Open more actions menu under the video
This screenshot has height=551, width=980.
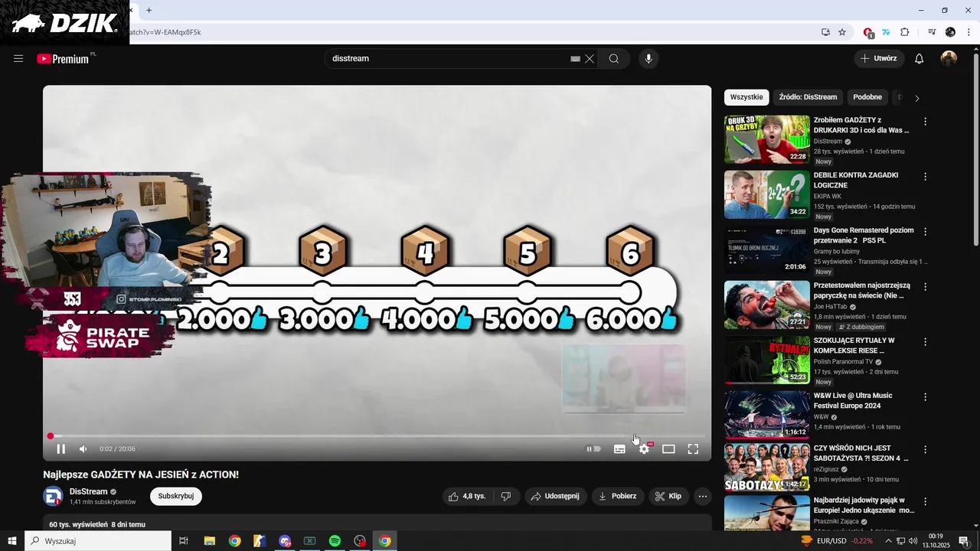(703, 496)
